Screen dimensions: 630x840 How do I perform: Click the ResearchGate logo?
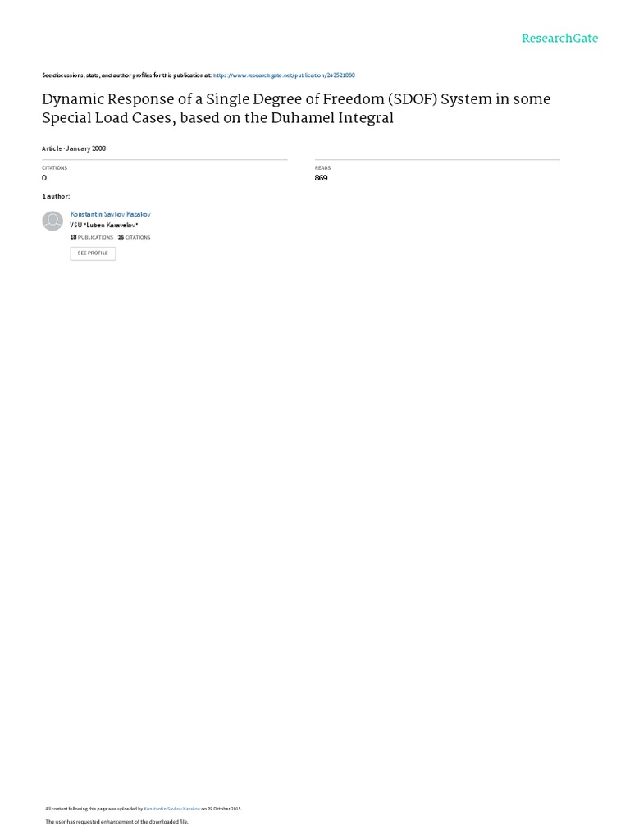point(559,38)
